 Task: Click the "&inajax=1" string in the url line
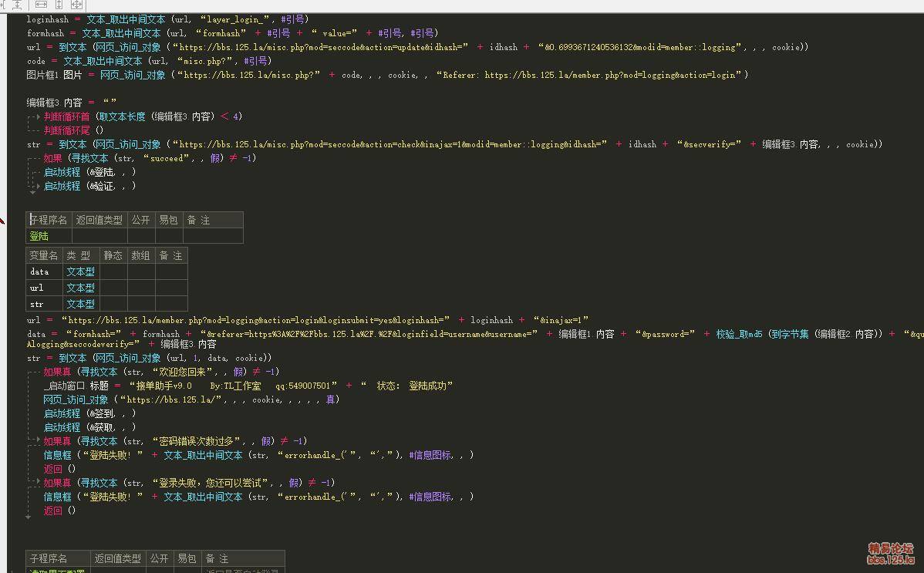(x=561, y=320)
